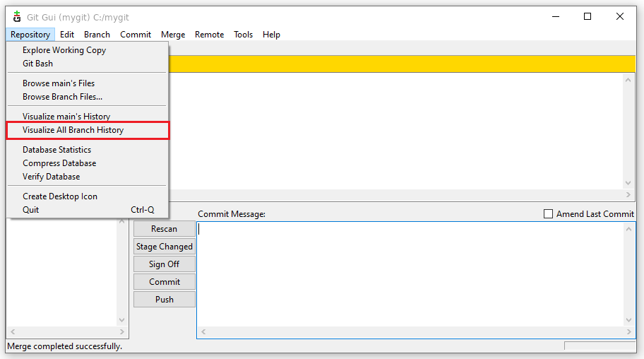Click the Commit button beside message box
Viewport: 644px width, 359px height.
pyautogui.click(x=165, y=282)
